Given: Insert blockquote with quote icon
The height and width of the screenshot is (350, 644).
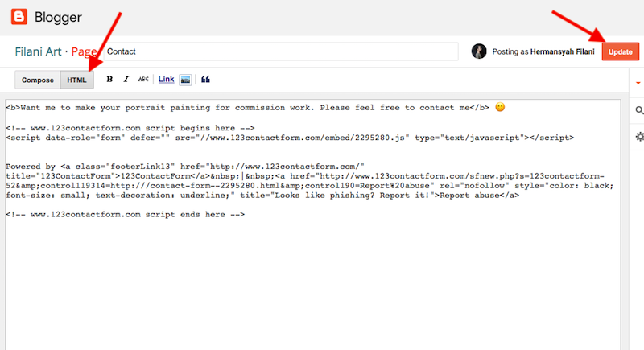Looking at the screenshot, I should [x=205, y=79].
